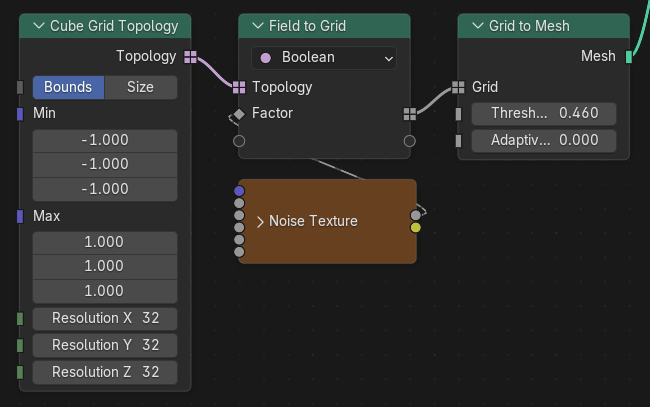Viewport: 650px width, 407px height.
Task: Collapse the Grid to Mesh node
Action: tap(478, 26)
